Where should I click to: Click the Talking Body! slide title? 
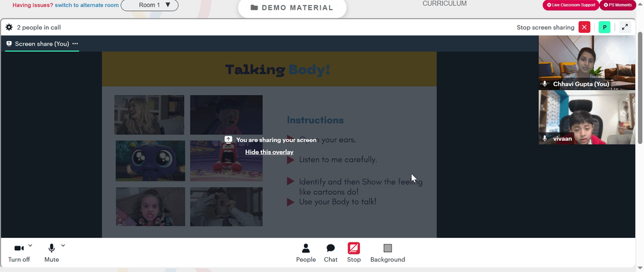pyautogui.click(x=278, y=69)
